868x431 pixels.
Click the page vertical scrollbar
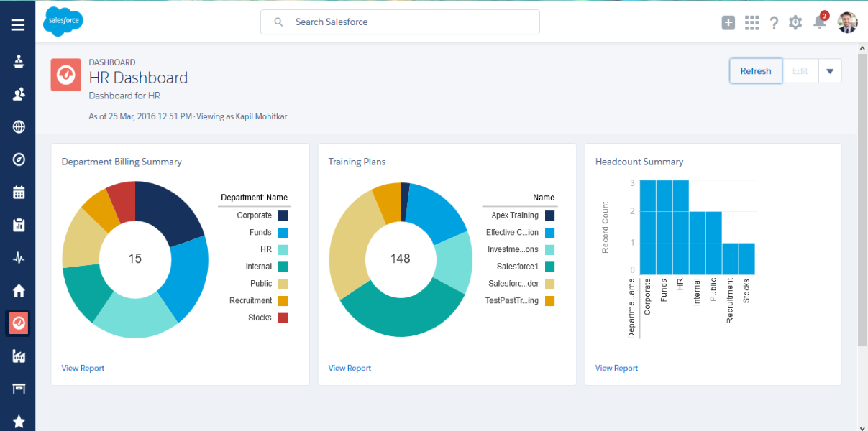[863, 201]
